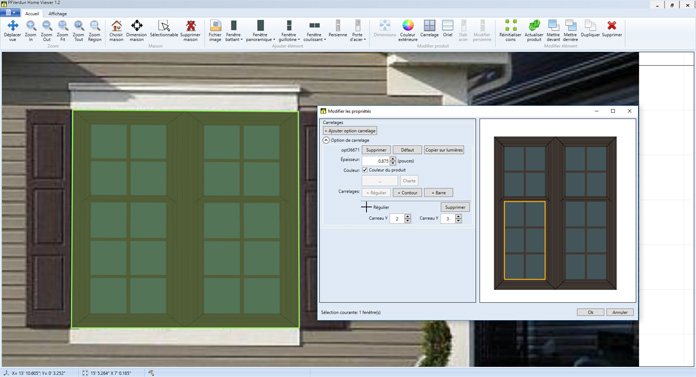Click the Épaisseur value field

tap(376, 161)
